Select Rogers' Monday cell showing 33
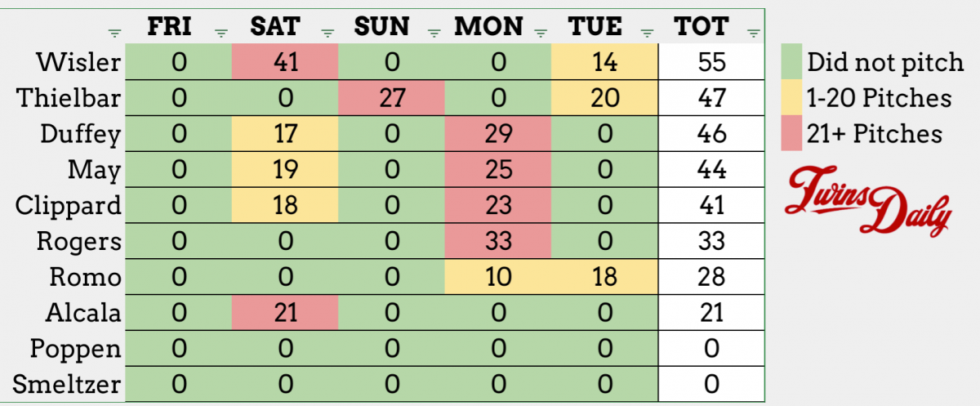 (x=497, y=242)
